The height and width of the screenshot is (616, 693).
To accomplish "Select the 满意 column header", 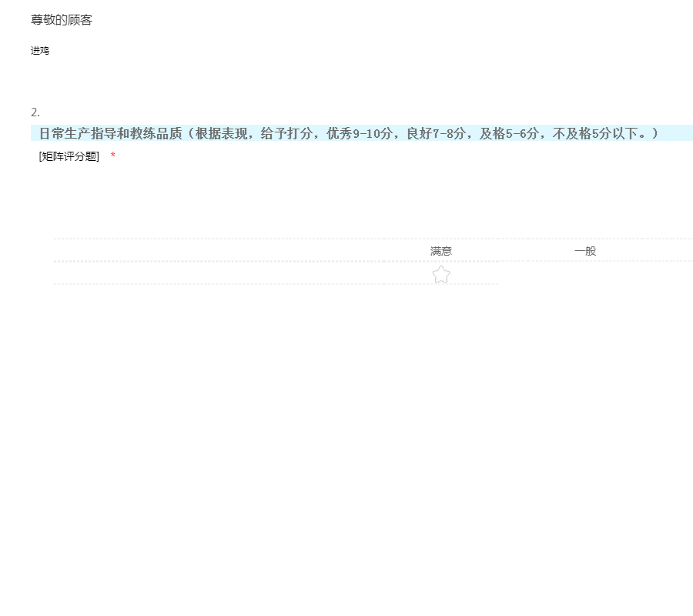I will 441,251.
